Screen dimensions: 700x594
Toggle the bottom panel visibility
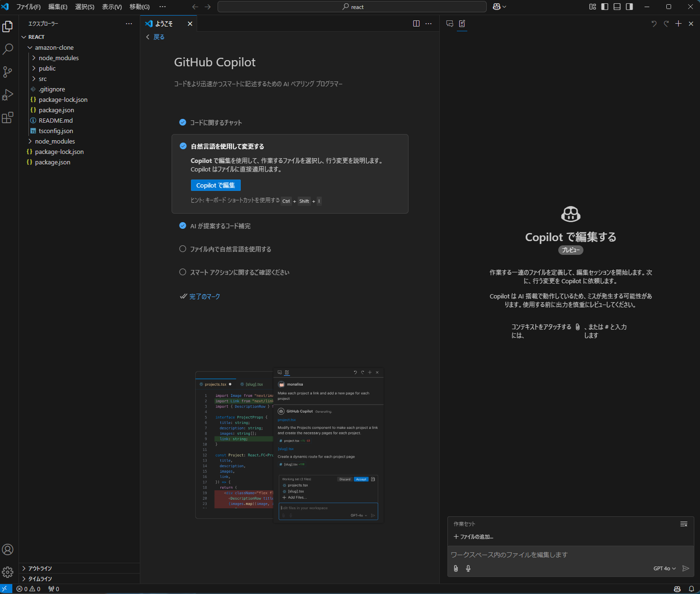click(x=617, y=7)
